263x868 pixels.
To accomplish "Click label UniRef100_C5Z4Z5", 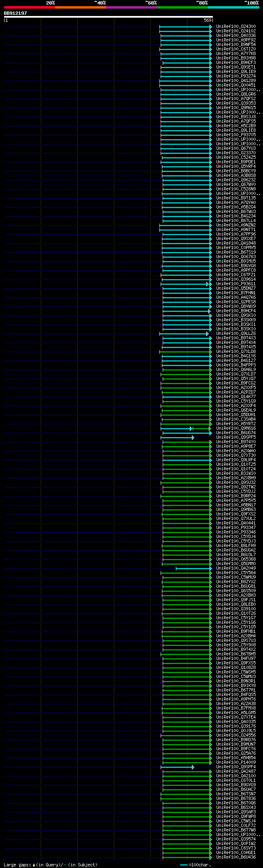I will point(236,158).
